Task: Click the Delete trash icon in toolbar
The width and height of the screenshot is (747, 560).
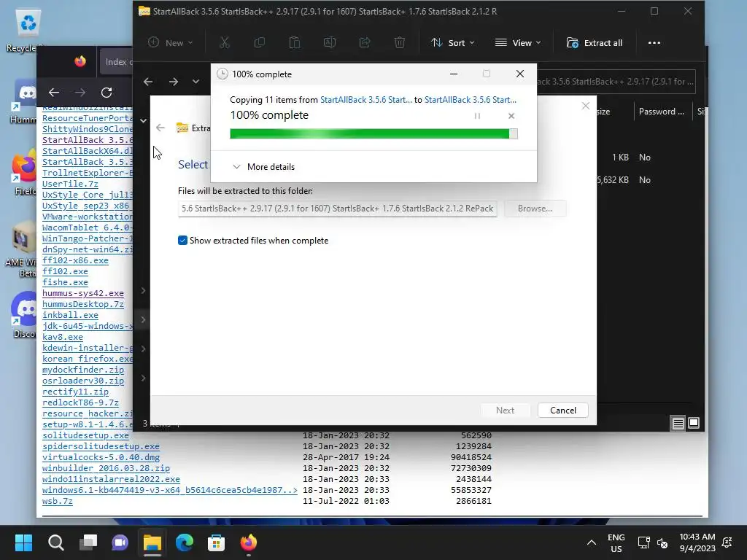Action: (x=400, y=43)
